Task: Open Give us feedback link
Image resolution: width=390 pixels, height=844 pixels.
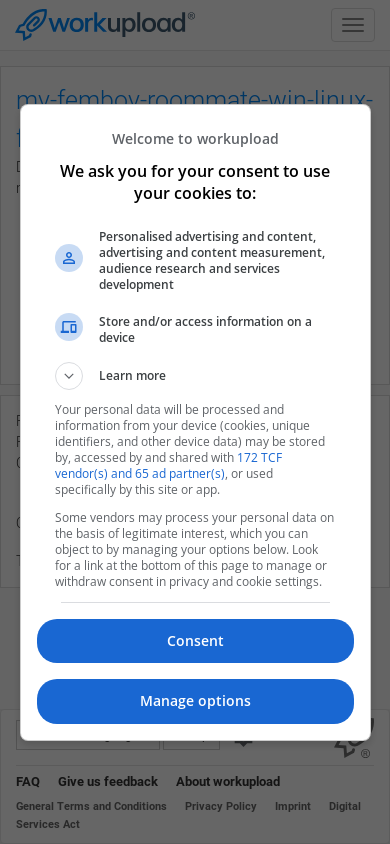Action: click(108, 782)
